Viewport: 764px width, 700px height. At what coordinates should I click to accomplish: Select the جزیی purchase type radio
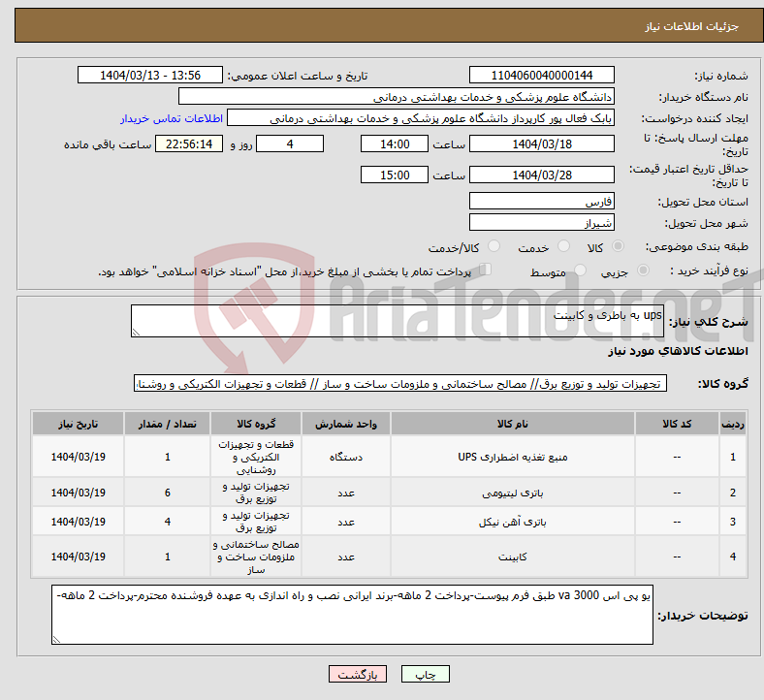point(643,270)
